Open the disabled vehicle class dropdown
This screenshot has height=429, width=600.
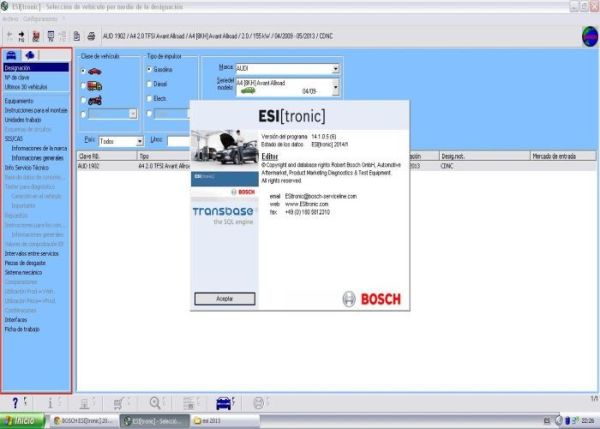[x=133, y=114]
